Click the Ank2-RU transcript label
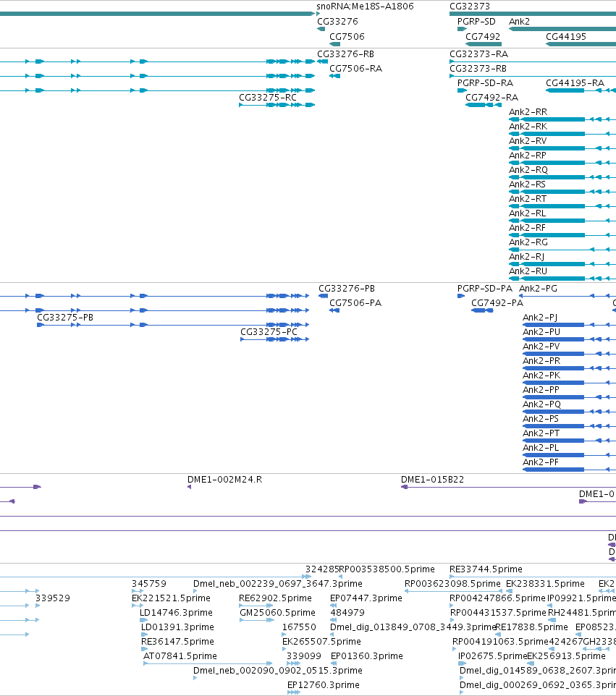616x696 pixels. (x=528, y=271)
